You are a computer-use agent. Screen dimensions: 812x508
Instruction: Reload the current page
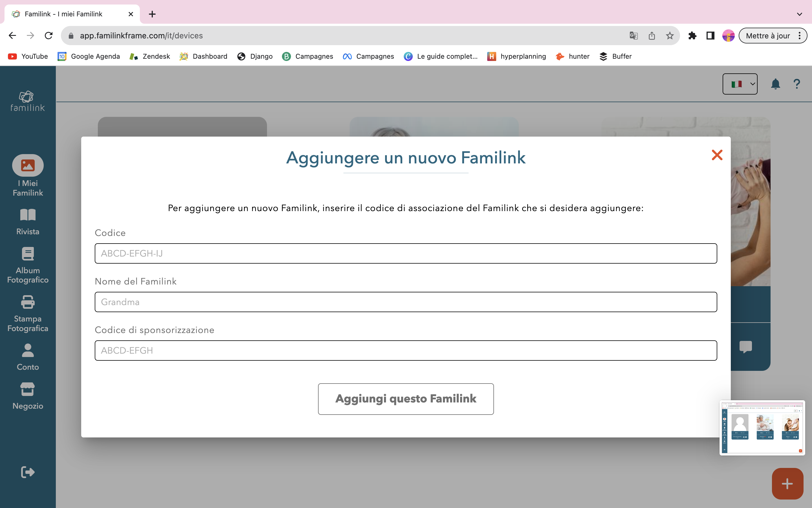(49, 36)
